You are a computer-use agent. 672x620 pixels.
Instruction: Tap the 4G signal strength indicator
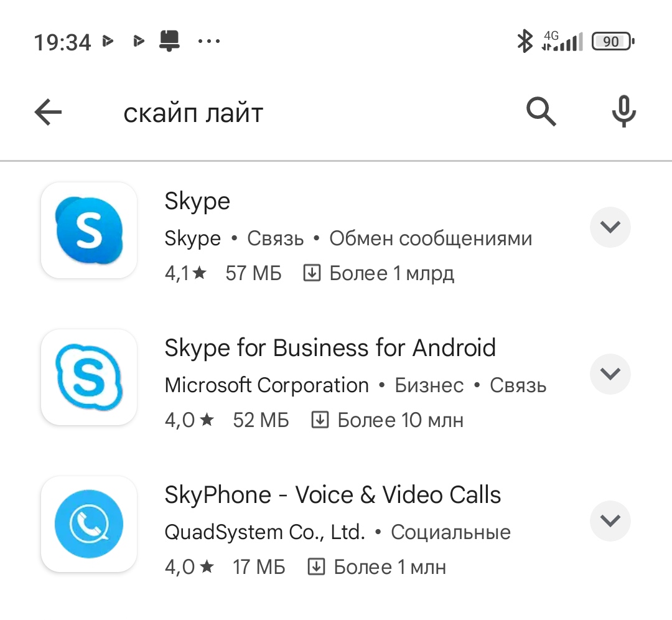coord(562,42)
